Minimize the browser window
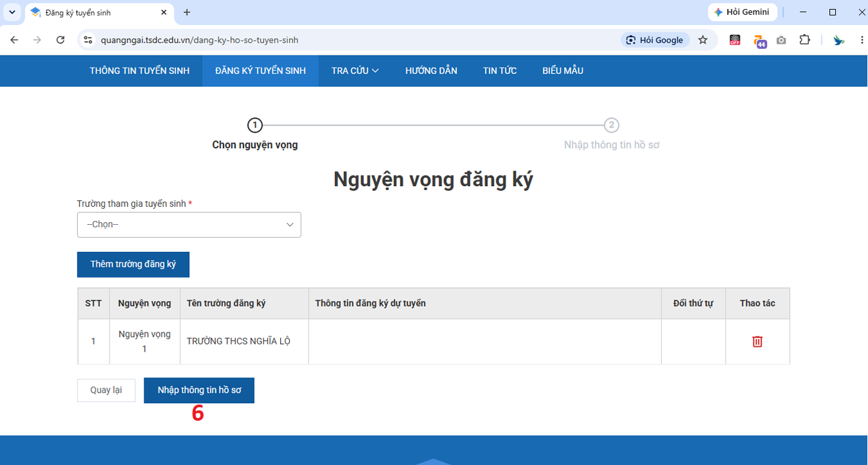The height and width of the screenshot is (465, 868). click(803, 12)
